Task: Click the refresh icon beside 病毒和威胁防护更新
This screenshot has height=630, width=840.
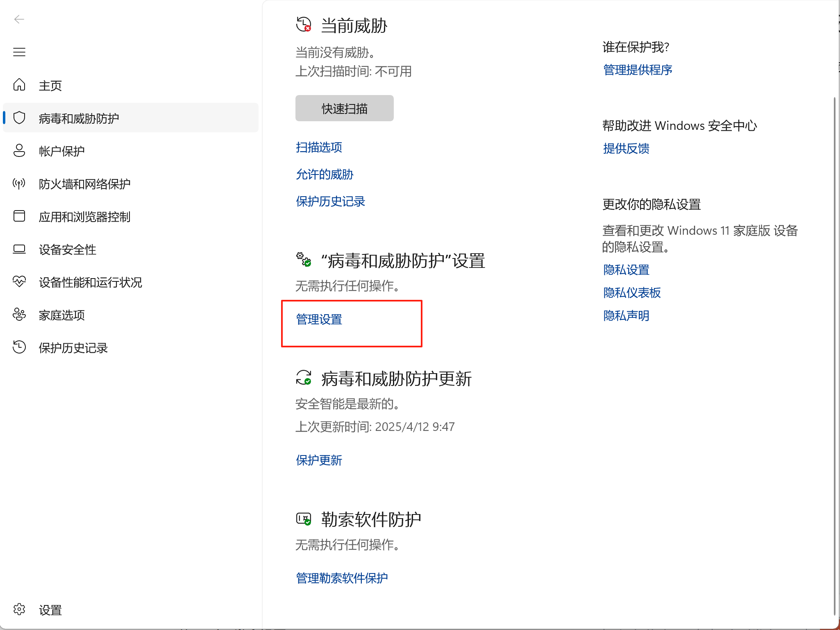Action: pyautogui.click(x=304, y=378)
